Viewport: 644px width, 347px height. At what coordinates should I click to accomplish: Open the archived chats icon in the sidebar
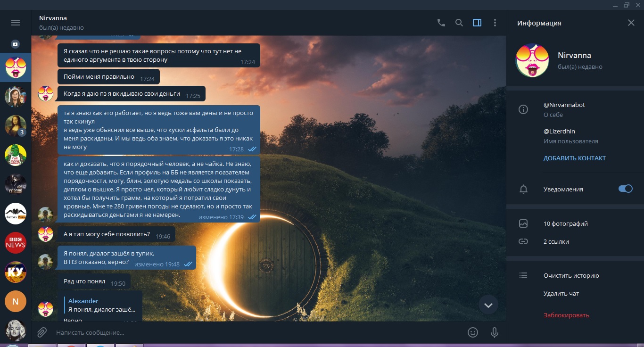[16, 44]
